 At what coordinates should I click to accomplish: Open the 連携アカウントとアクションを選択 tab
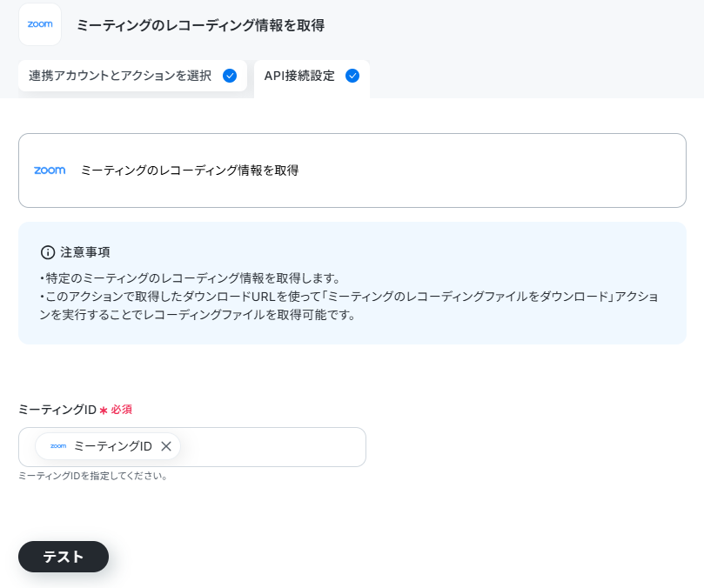point(132,76)
